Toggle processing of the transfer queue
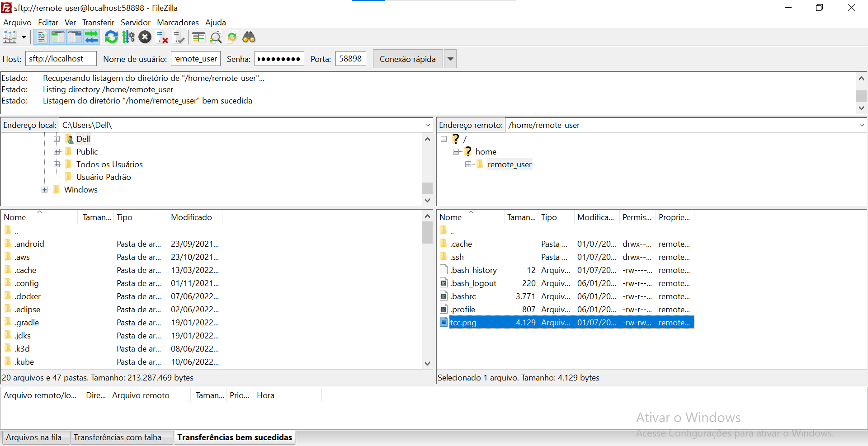Image resolution: width=868 pixels, height=446 pixels. [128, 37]
